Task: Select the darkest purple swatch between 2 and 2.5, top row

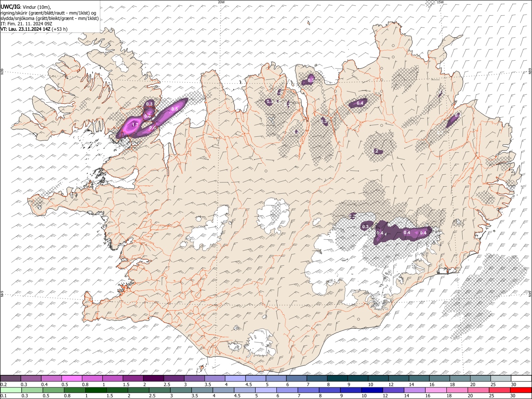Action: pos(153,379)
